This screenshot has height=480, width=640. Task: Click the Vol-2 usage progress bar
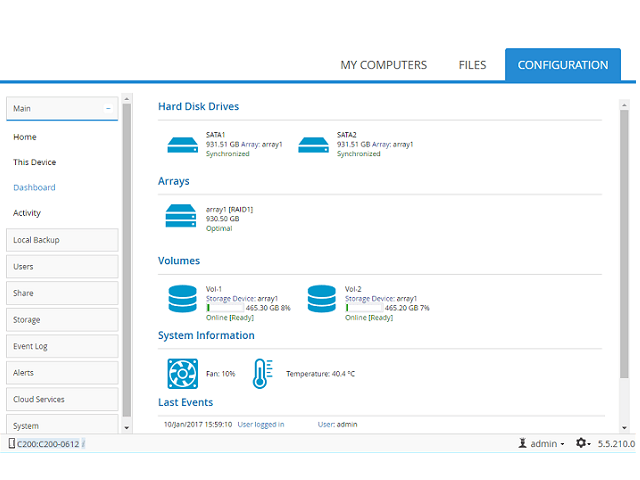364,308
